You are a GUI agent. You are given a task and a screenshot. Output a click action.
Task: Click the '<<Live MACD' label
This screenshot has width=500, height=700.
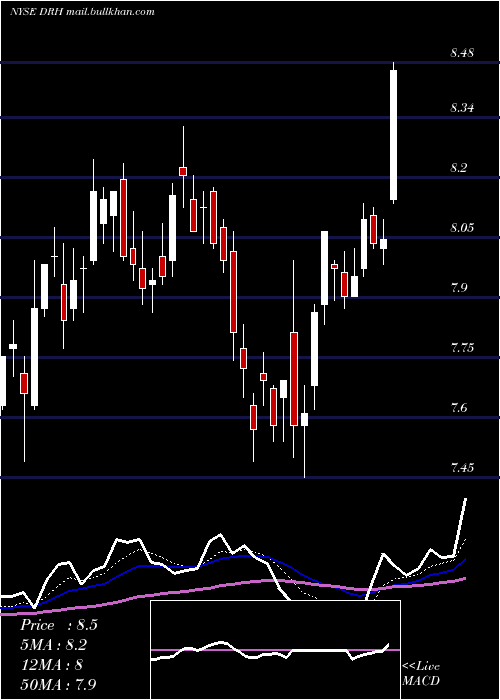point(421,674)
